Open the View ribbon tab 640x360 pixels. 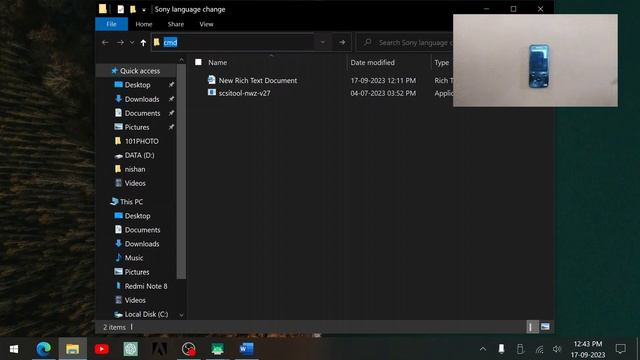206,24
